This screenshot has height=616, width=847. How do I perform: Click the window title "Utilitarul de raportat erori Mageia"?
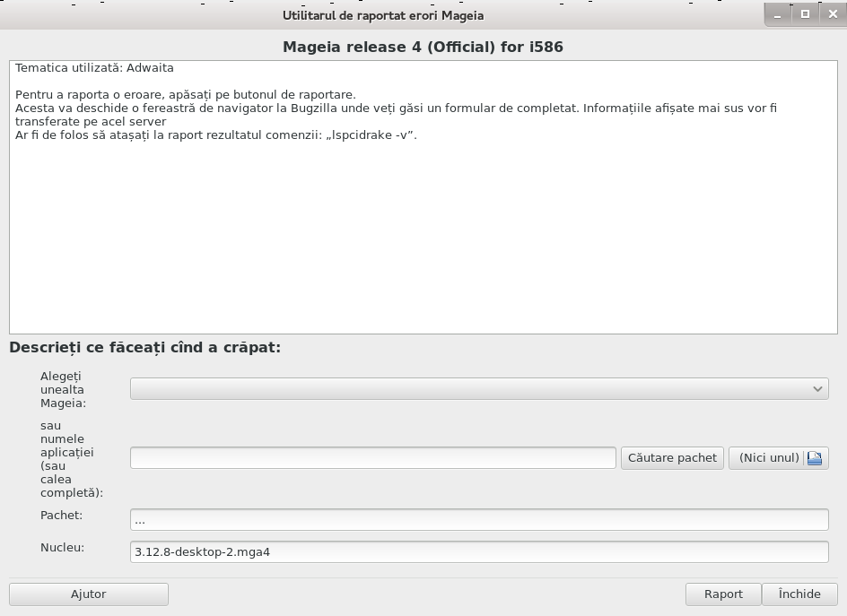coord(383,15)
